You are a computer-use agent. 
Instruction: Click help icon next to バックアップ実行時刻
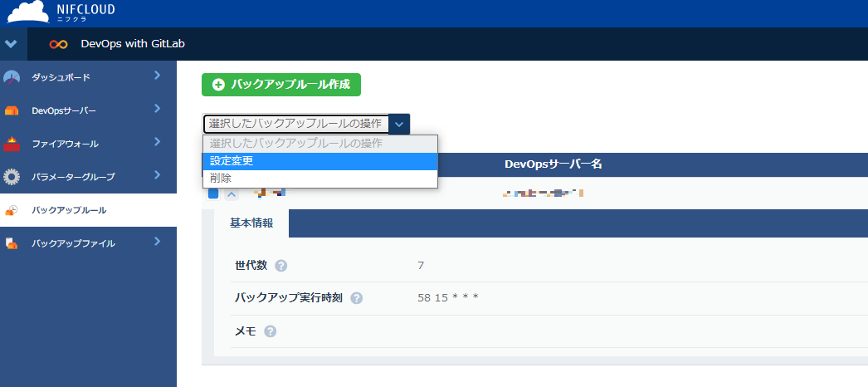(357, 298)
